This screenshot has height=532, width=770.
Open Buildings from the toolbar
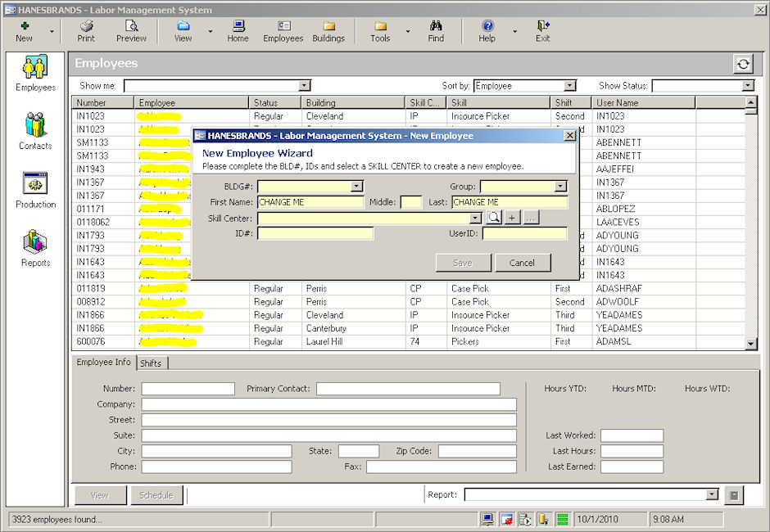[328, 31]
